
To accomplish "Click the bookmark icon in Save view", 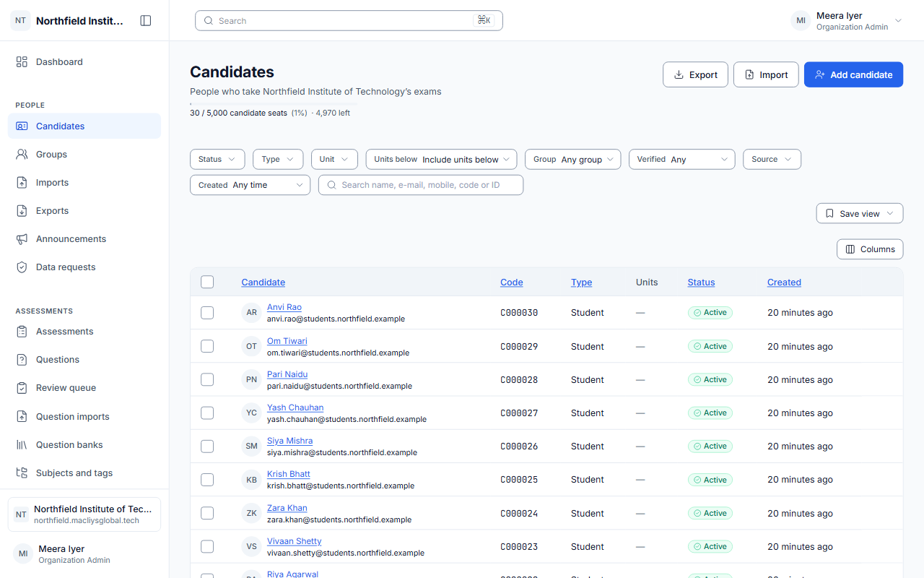I will 829,214.
